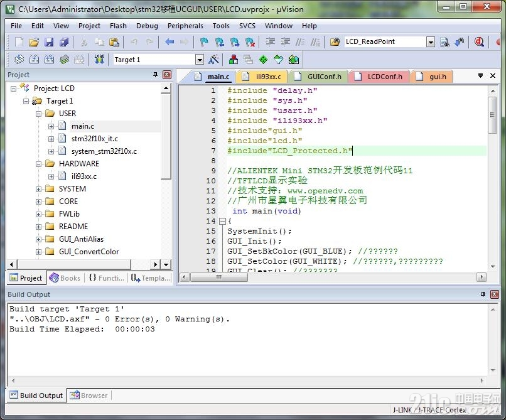Open editor tab list down arrow
This screenshot has height=420, width=506.
coord(480,75)
